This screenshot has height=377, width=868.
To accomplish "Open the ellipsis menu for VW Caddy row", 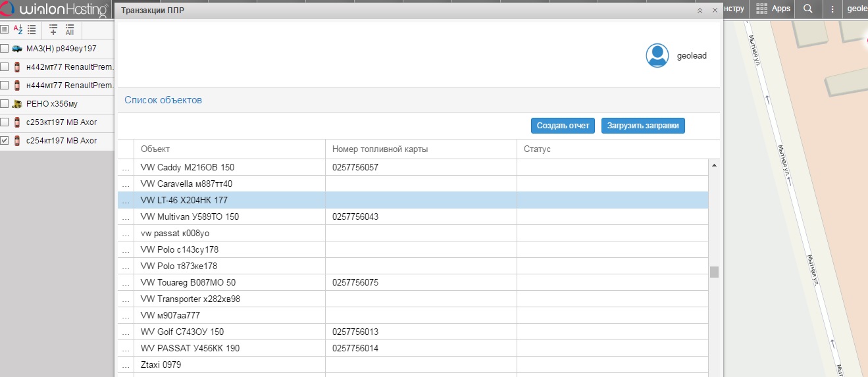I will pyautogui.click(x=126, y=168).
